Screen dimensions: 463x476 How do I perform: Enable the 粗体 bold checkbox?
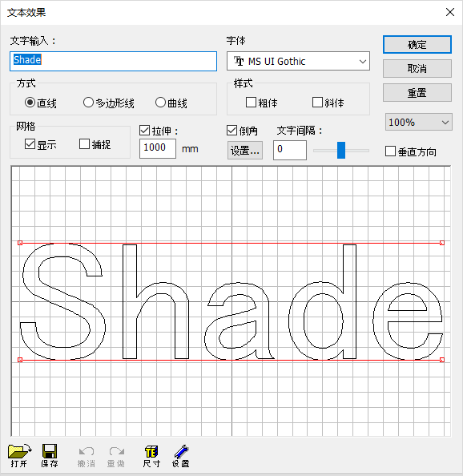point(251,103)
